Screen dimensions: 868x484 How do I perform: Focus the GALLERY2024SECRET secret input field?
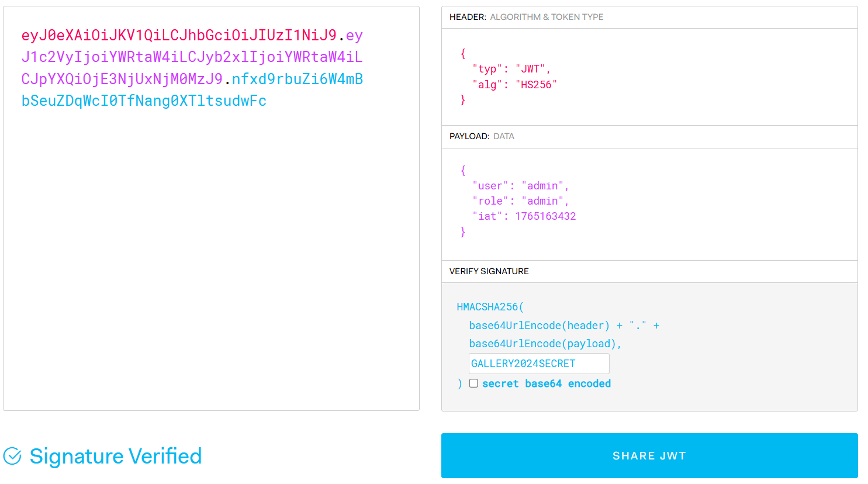coord(539,364)
